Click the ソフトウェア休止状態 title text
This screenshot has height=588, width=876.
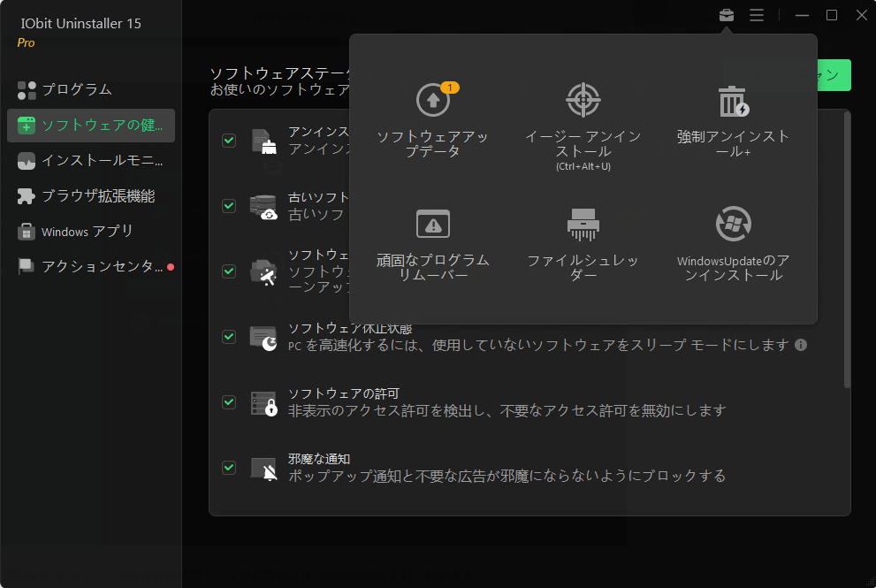click(x=350, y=329)
